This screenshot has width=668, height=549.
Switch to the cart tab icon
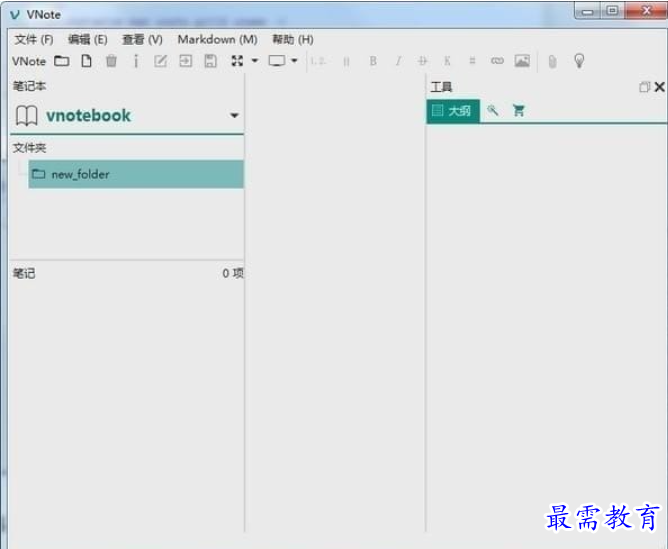pos(518,111)
